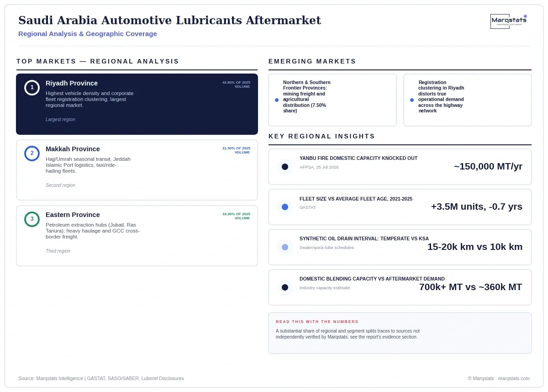The height and width of the screenshot is (392, 548).
Task: Click the rank 2 circle badge for Makkah
Action: tap(32, 154)
